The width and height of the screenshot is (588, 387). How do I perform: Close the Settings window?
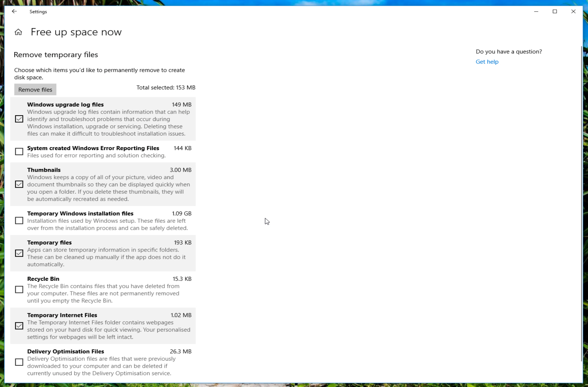point(573,11)
